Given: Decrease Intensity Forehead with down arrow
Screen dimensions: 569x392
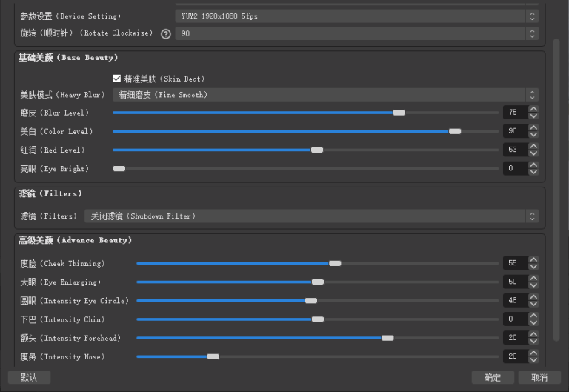Looking at the screenshot, I should click(533, 342).
